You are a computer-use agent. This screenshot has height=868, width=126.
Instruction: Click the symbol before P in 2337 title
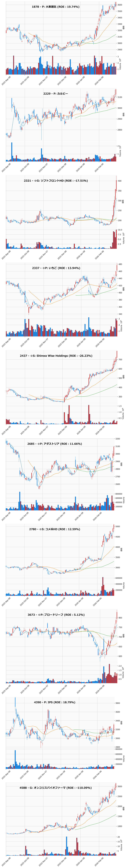(x=43, y=268)
